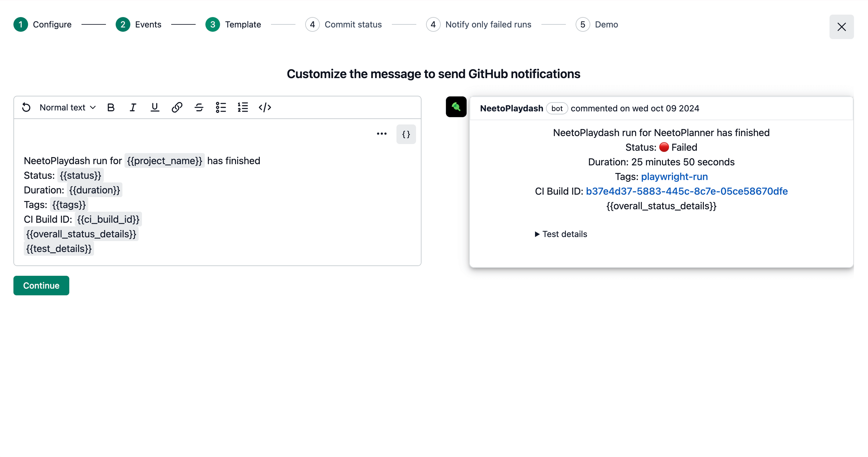Open the Normal text style dropdown
Screen dimensions: 868x457
click(x=67, y=107)
